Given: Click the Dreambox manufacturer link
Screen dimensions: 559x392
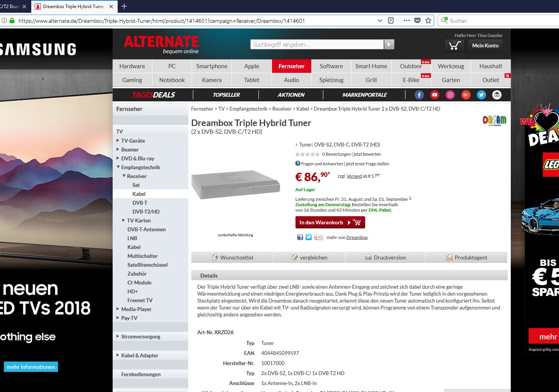Looking at the screenshot, I should (x=357, y=237).
